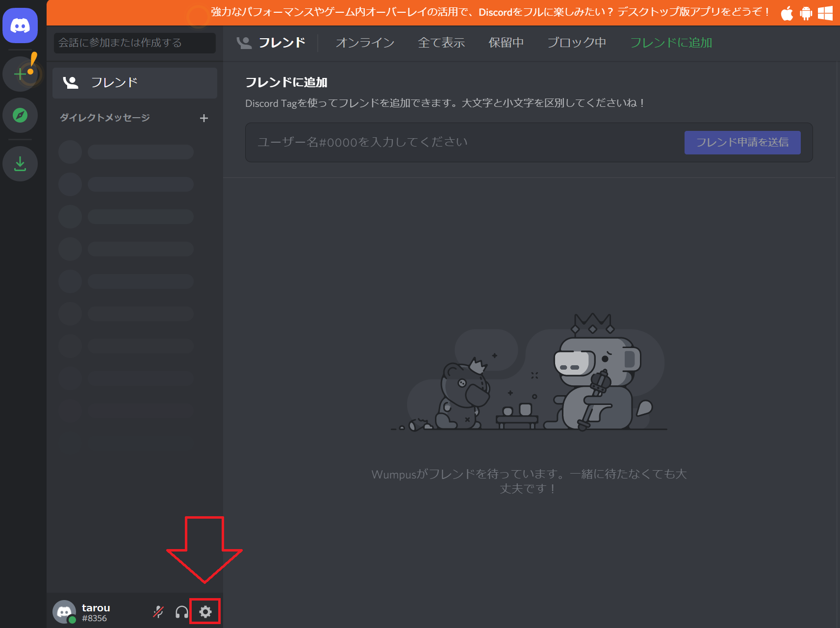Click ダイレクトメッセージ header text
The width and height of the screenshot is (840, 628).
105,118
